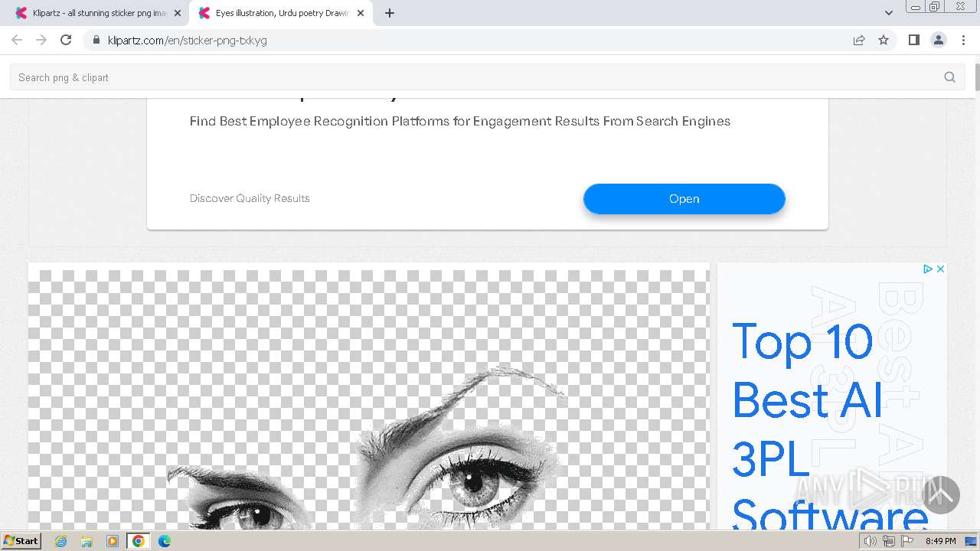Image resolution: width=980 pixels, height=551 pixels.
Task: Open the Chrome profile avatar menu
Action: click(x=938, y=40)
